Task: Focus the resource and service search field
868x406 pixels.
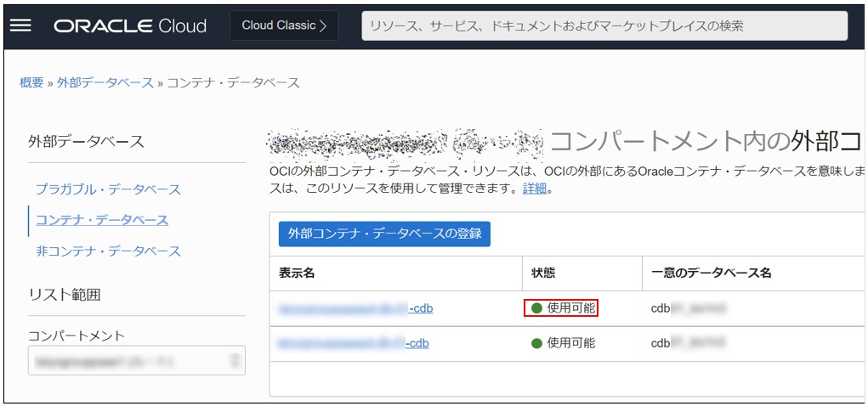Action: 604,25
